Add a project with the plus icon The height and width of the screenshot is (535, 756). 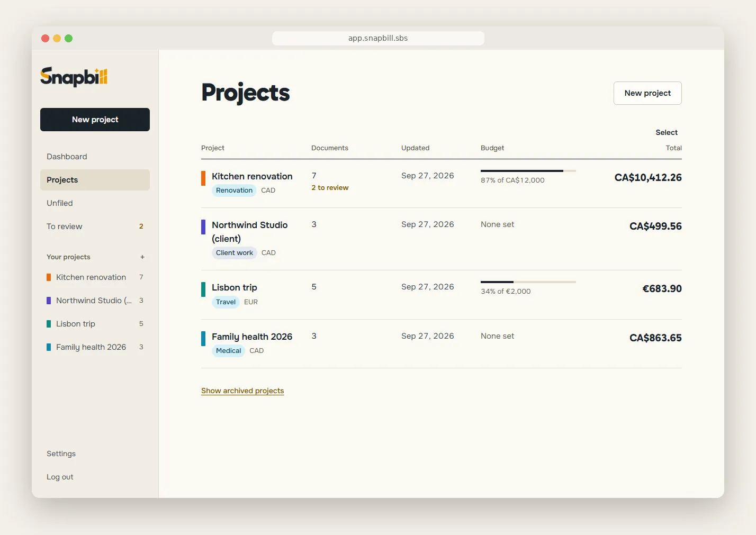(142, 257)
